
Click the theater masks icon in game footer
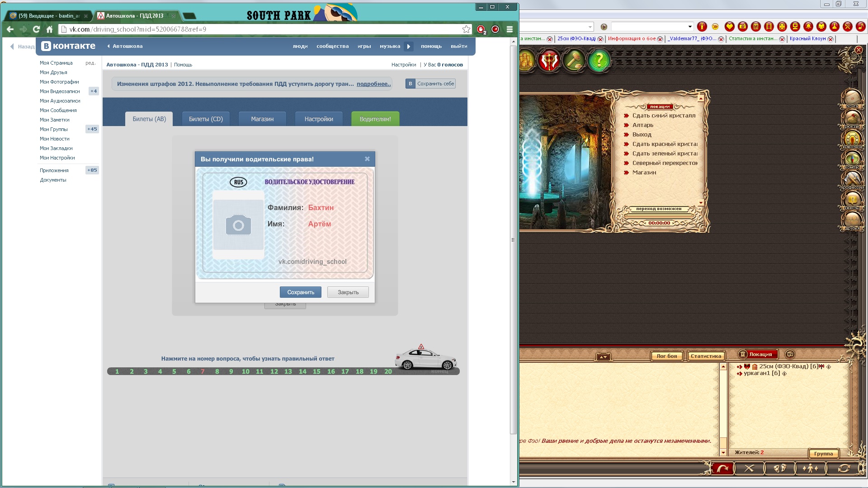780,469
